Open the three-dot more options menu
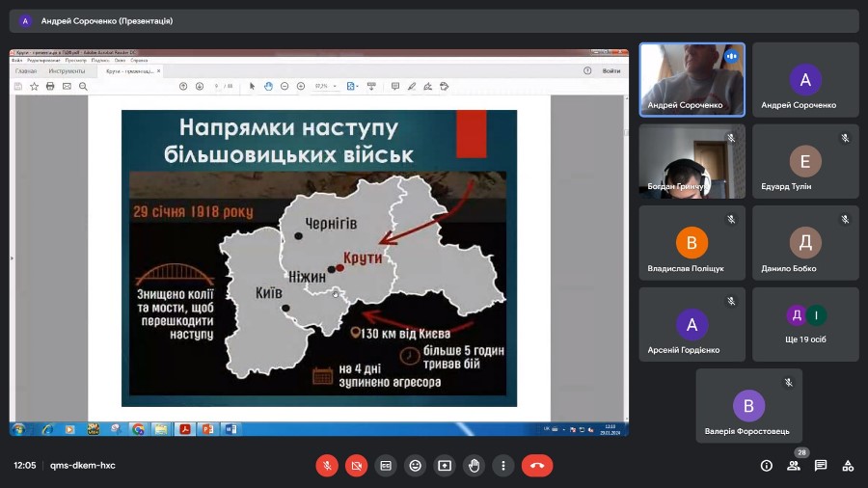The height and width of the screenshot is (488, 868). coord(502,465)
